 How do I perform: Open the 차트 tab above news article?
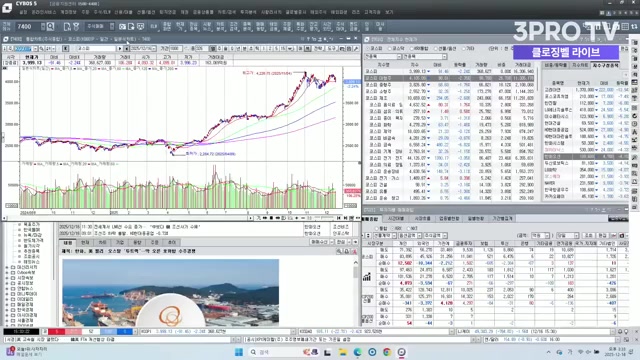point(102,242)
